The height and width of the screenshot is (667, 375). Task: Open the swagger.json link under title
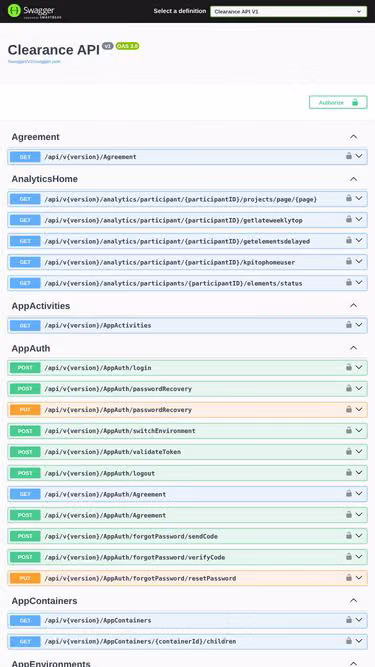[34, 62]
